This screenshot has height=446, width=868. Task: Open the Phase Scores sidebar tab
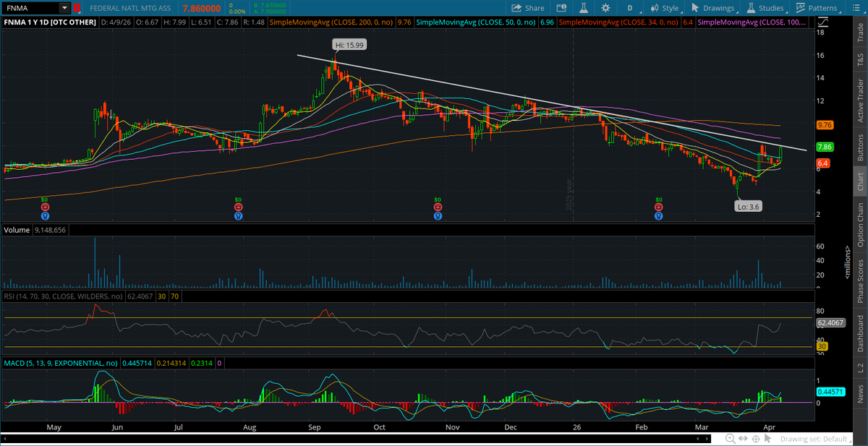(x=860, y=280)
